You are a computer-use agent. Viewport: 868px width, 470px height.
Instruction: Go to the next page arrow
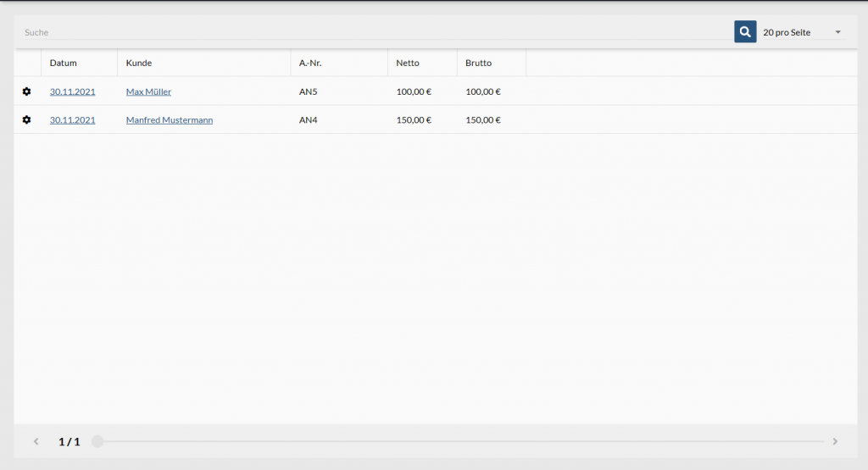(835, 441)
